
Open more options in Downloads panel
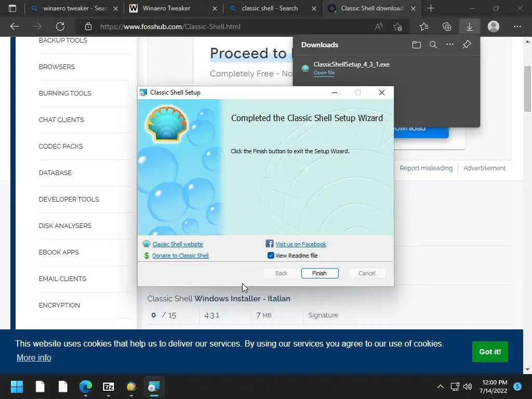[x=449, y=45]
